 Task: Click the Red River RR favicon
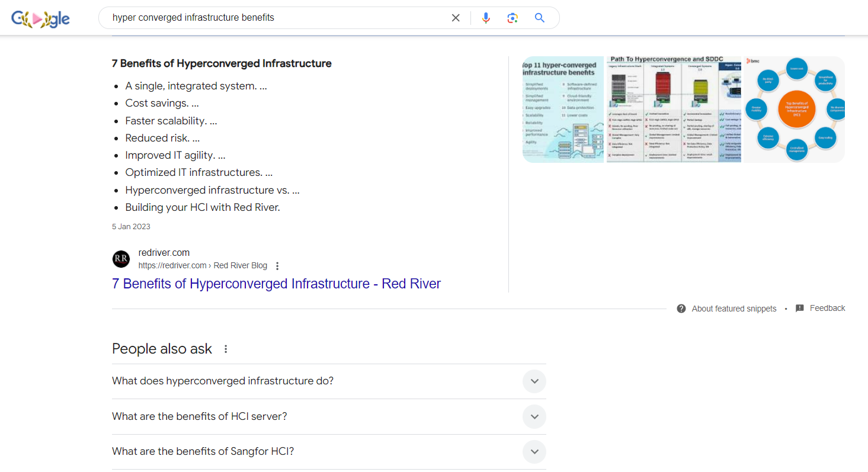pyautogui.click(x=121, y=259)
